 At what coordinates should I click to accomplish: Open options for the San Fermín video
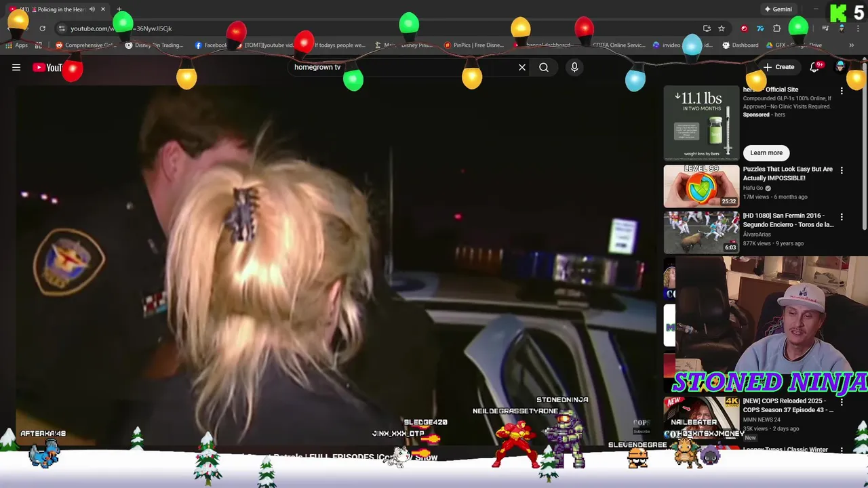point(842,217)
